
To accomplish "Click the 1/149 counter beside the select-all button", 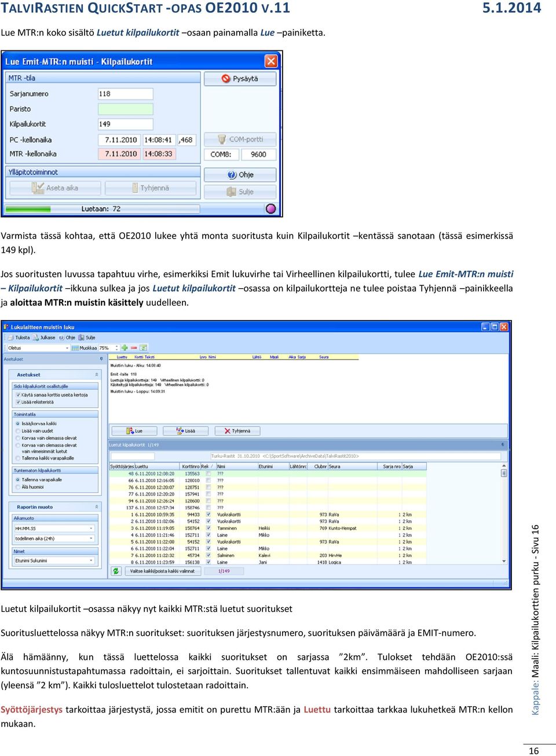I will (x=224, y=571).
